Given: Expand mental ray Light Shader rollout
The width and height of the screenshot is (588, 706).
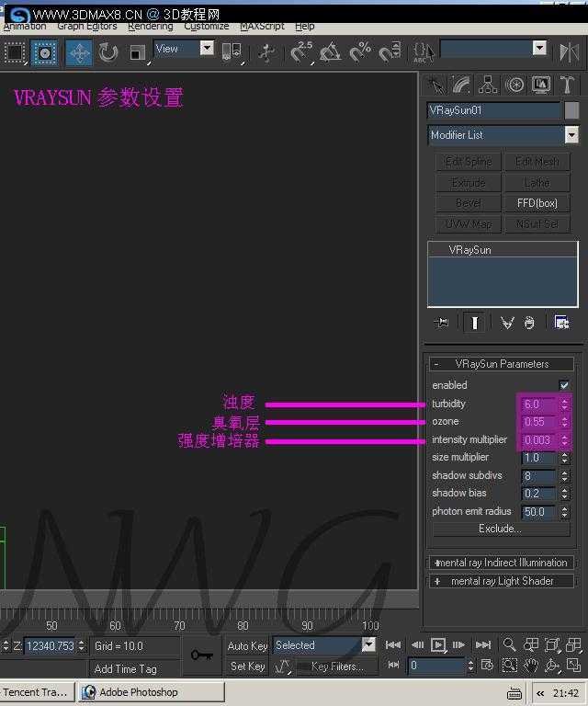Looking at the screenshot, I should (x=502, y=581).
